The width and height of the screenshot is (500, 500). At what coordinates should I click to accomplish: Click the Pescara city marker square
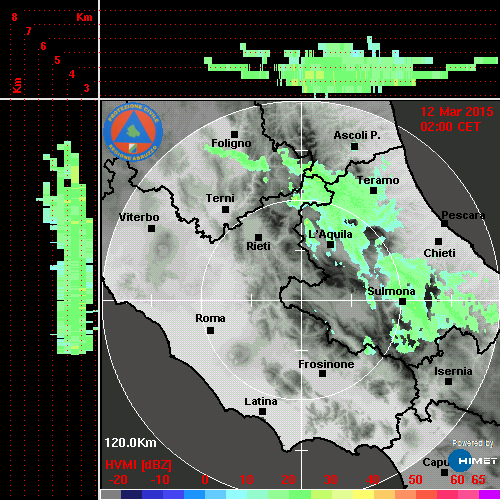[445, 223]
